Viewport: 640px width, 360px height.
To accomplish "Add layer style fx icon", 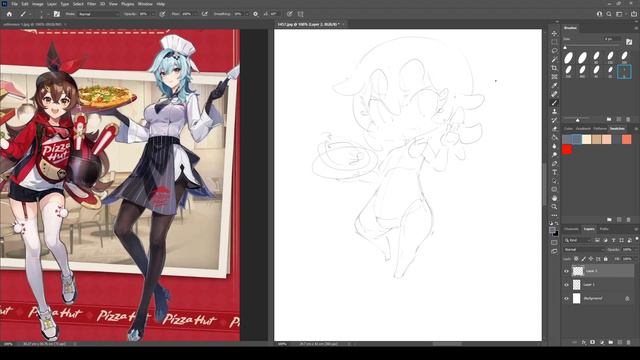I will [x=584, y=342].
